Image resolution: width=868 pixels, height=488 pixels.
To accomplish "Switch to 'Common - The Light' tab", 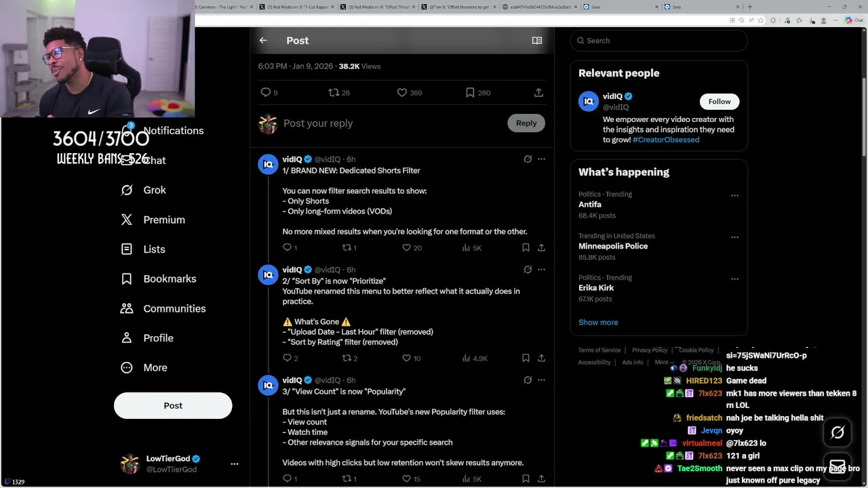I will 224,7.
